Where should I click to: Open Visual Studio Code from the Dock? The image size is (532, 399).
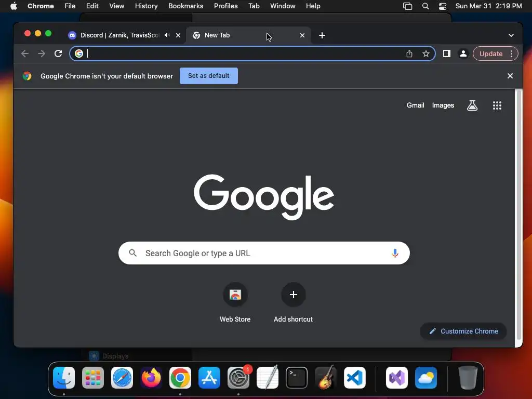point(355,378)
